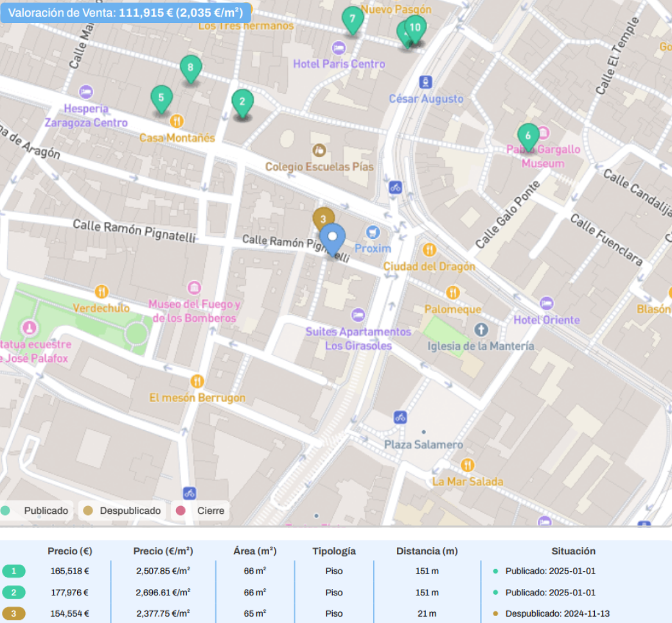Select green map marker number 2
The height and width of the screenshot is (623, 672).
tap(242, 101)
